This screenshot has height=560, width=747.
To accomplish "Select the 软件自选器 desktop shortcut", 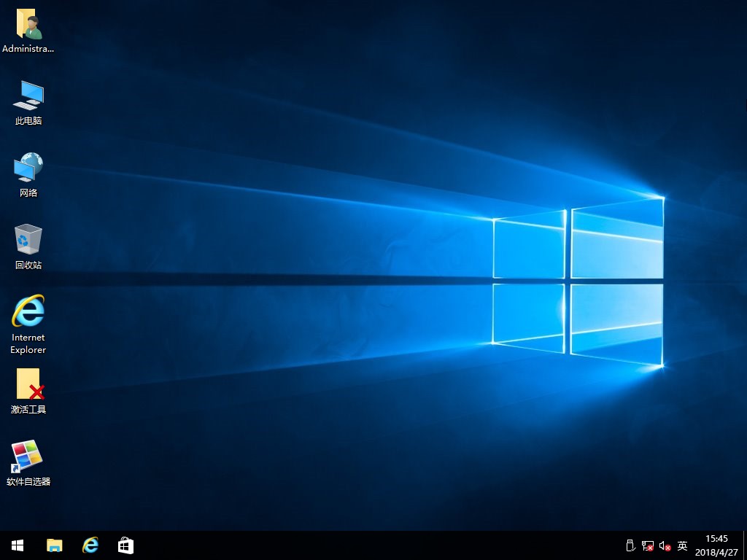I will pos(28,463).
